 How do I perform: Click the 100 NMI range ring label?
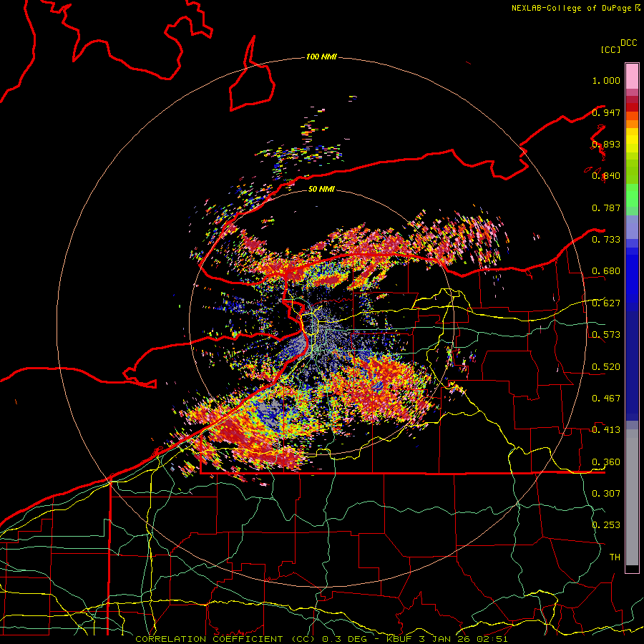[x=321, y=57]
